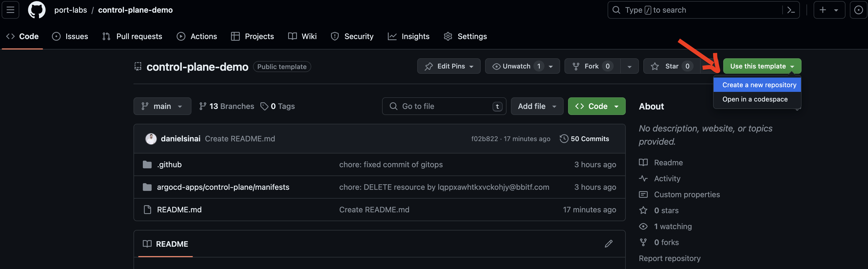Choose Open in a codespace
This screenshot has width=868, height=269.
point(755,99)
